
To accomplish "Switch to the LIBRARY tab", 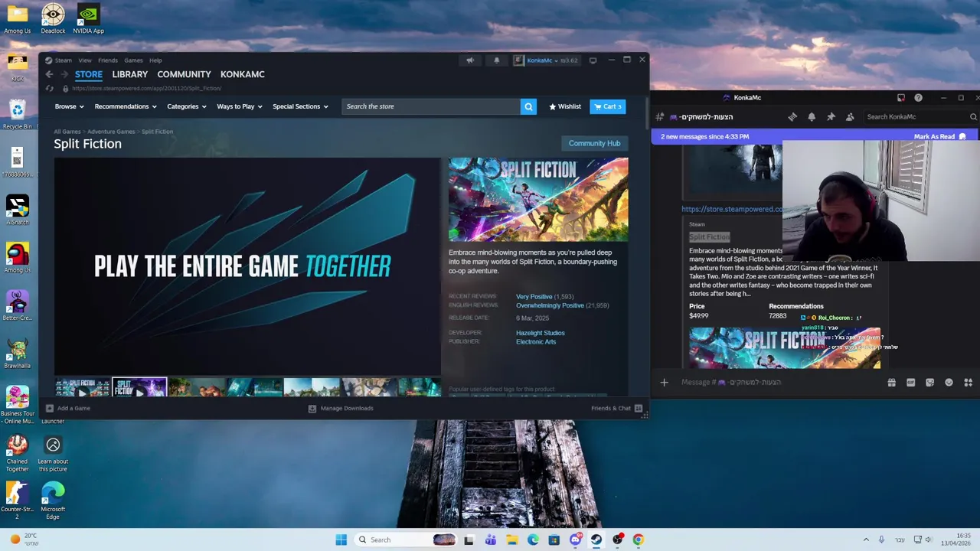I will click(129, 74).
